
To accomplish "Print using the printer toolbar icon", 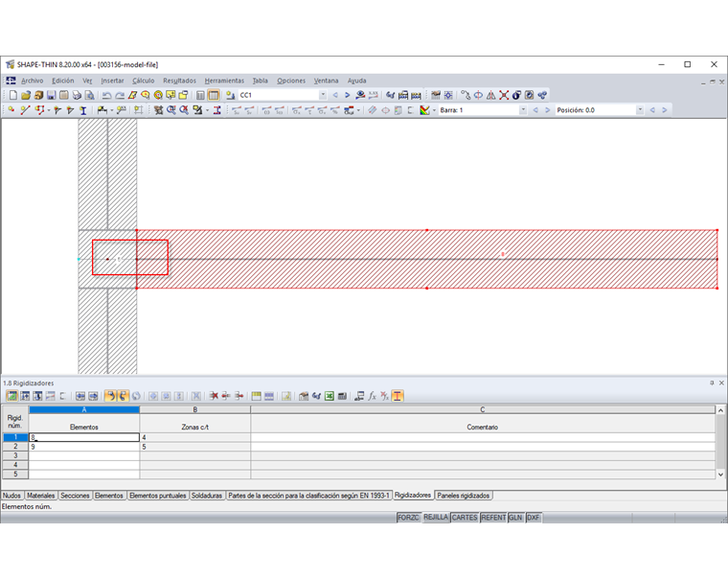I will [x=77, y=95].
